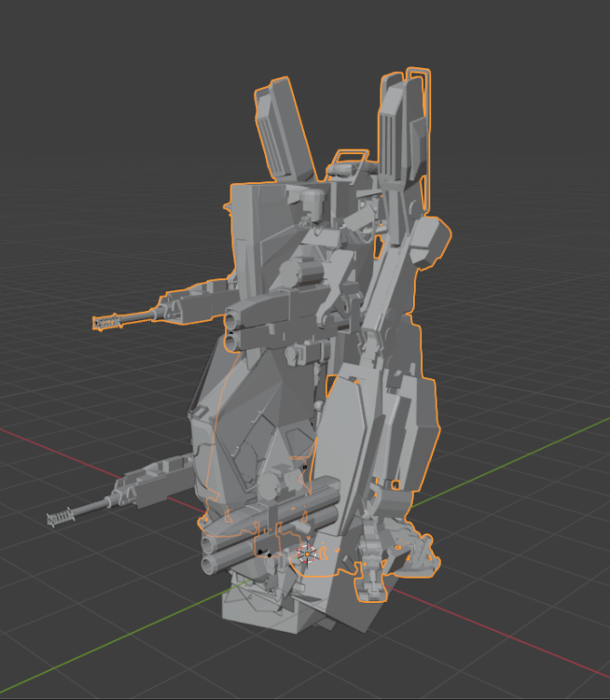Click the left upright ear-shaped panel
Viewport: 610px width, 700px height.
coord(284,130)
